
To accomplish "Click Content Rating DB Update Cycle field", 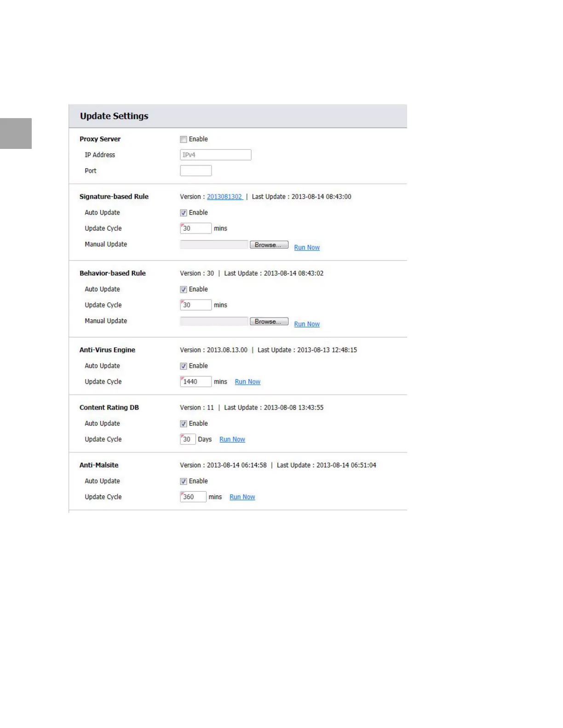I will coord(188,439).
